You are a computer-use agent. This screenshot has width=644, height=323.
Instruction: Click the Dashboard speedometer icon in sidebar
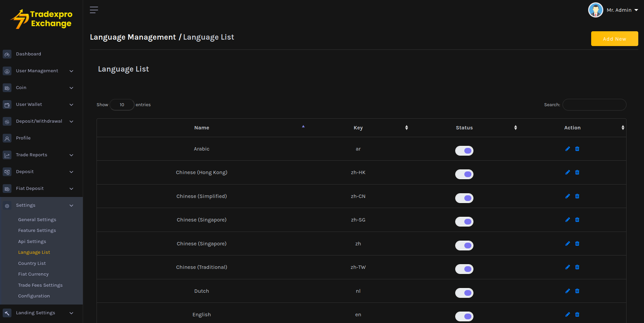pyautogui.click(x=7, y=54)
